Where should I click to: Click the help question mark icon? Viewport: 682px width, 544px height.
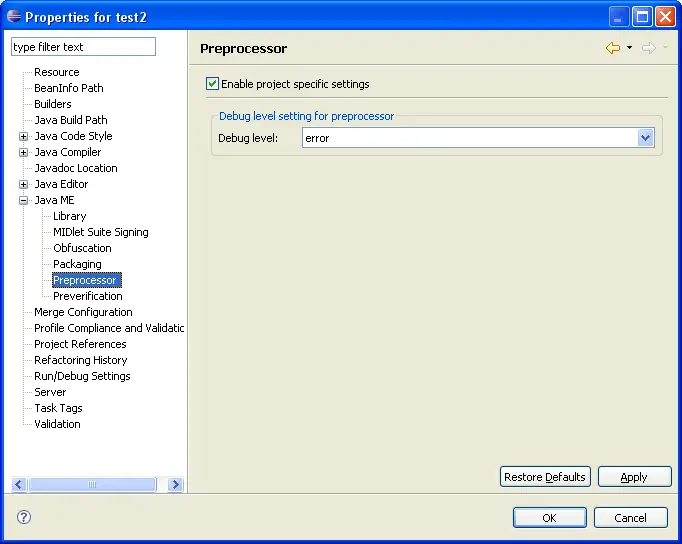pos(24,517)
